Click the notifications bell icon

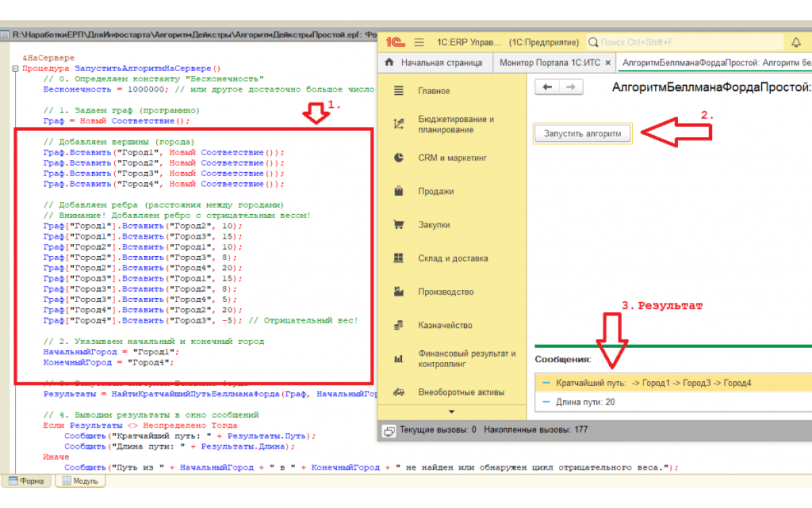point(796,42)
